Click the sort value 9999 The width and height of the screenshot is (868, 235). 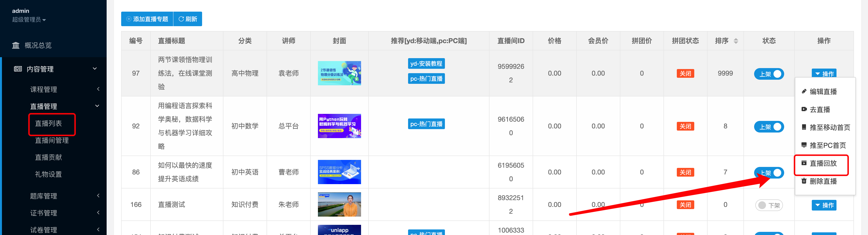click(x=725, y=73)
